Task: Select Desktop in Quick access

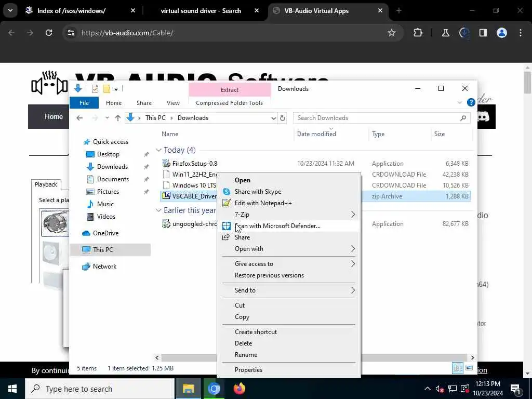Action: click(108, 154)
